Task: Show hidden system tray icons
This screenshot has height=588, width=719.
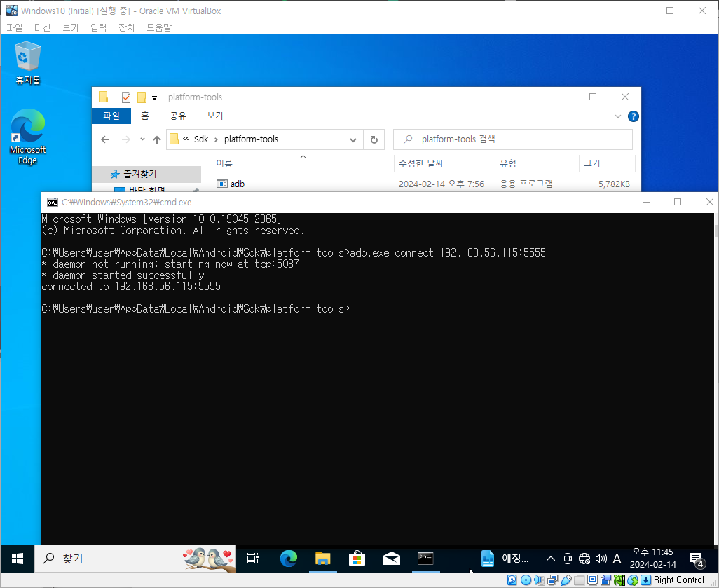Action: tap(551, 558)
